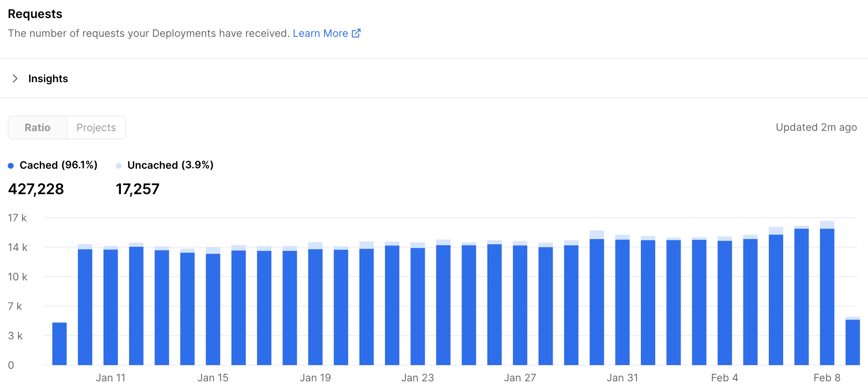
Task: Click the short first bar at chart's left
Action: click(x=59, y=343)
